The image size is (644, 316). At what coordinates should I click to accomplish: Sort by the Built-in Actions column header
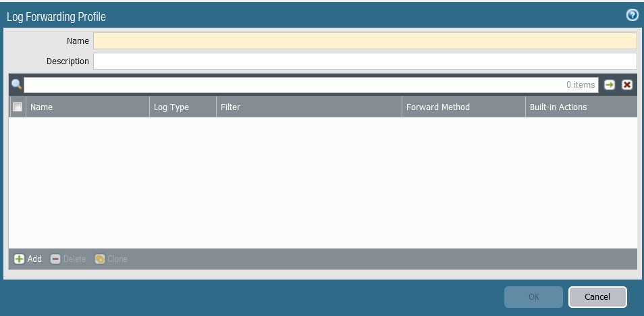(x=581, y=107)
